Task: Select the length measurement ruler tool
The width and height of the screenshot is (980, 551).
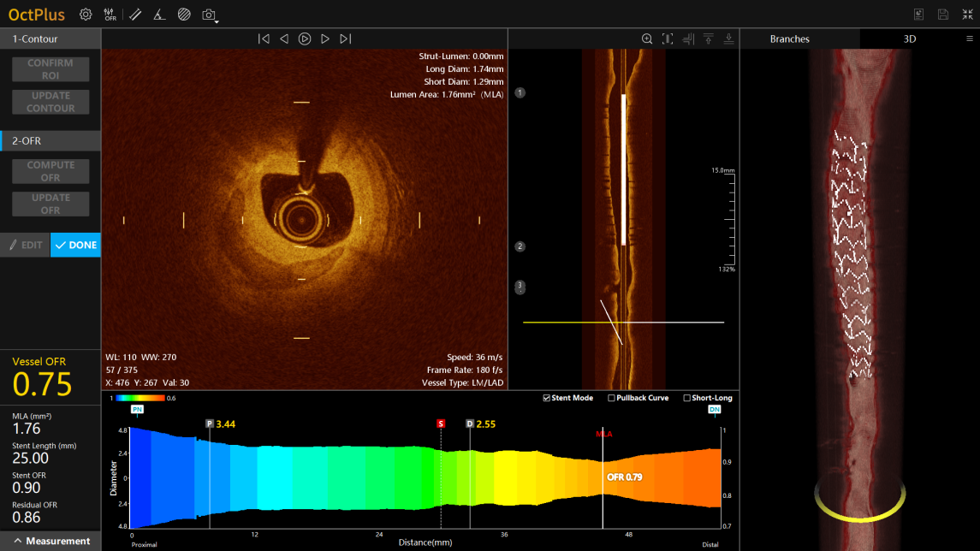Action: click(135, 15)
